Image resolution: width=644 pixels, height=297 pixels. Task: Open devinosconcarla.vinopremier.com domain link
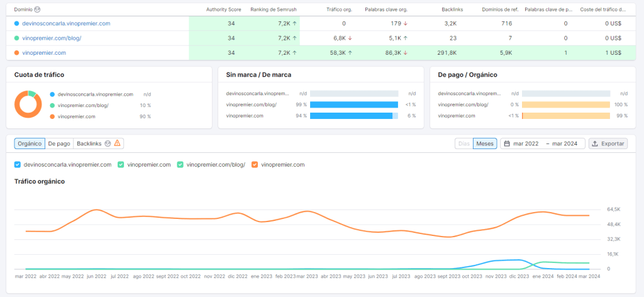[66, 23]
